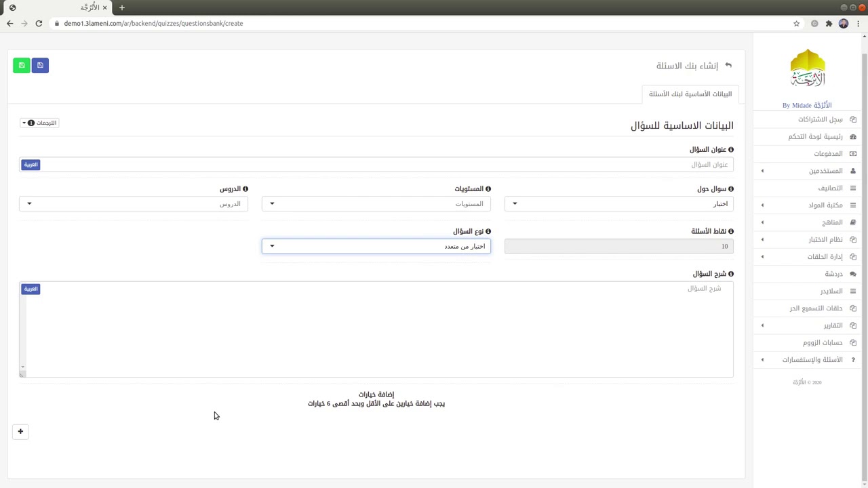
Task: Focus the عنوان السؤال title input
Action: (376, 165)
